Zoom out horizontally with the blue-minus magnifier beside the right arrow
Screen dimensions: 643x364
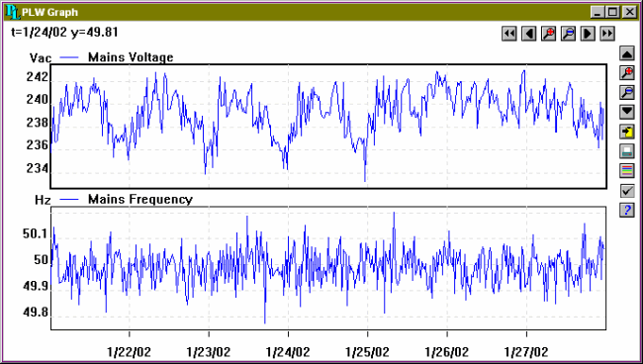click(x=568, y=34)
